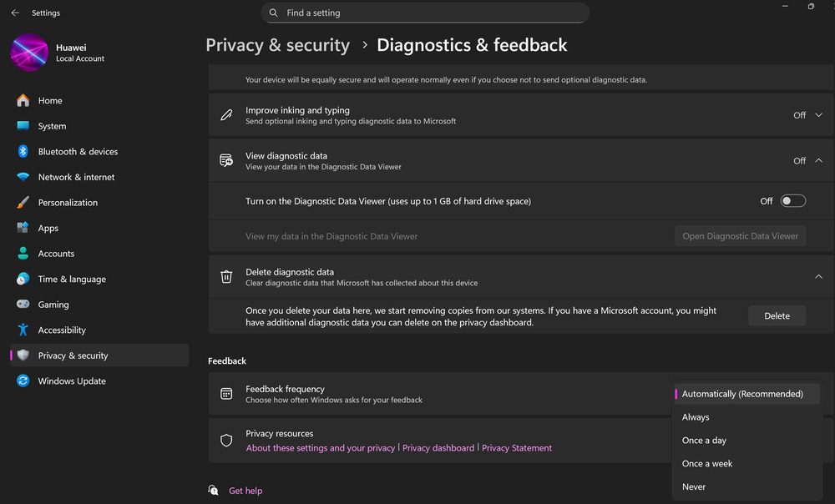Click the Gaming controller icon
This screenshot has height=504, width=835.
click(x=23, y=304)
